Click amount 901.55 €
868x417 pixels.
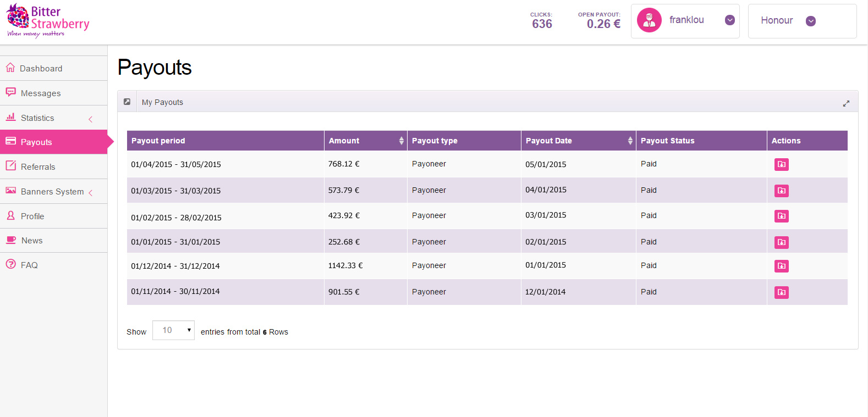pos(344,292)
